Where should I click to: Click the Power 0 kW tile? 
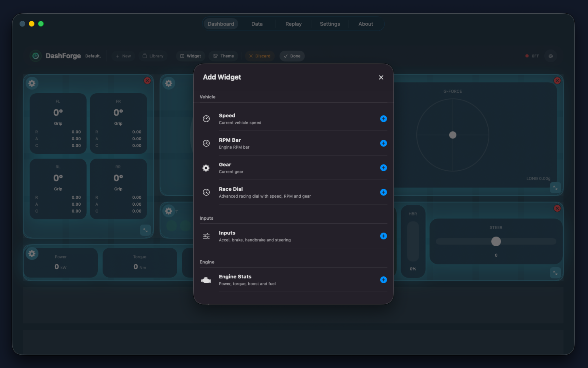(x=60, y=263)
